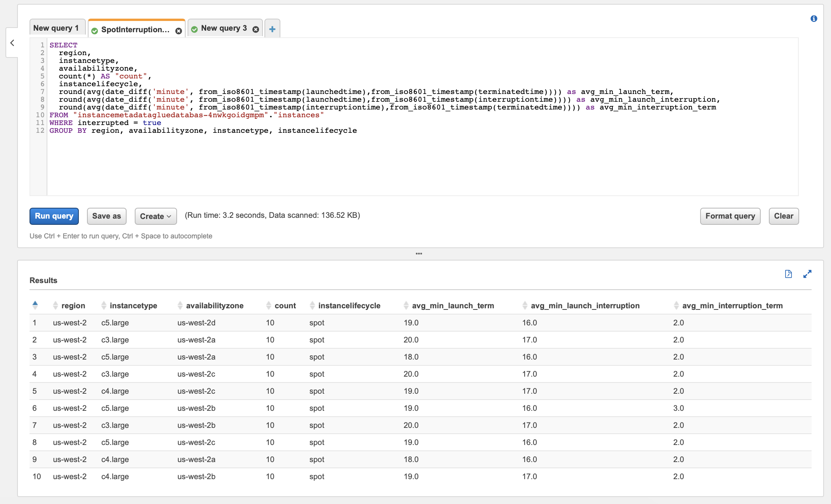Viewport: 831px width, 504px height.
Task: Click the Format query button
Action: [x=730, y=216]
